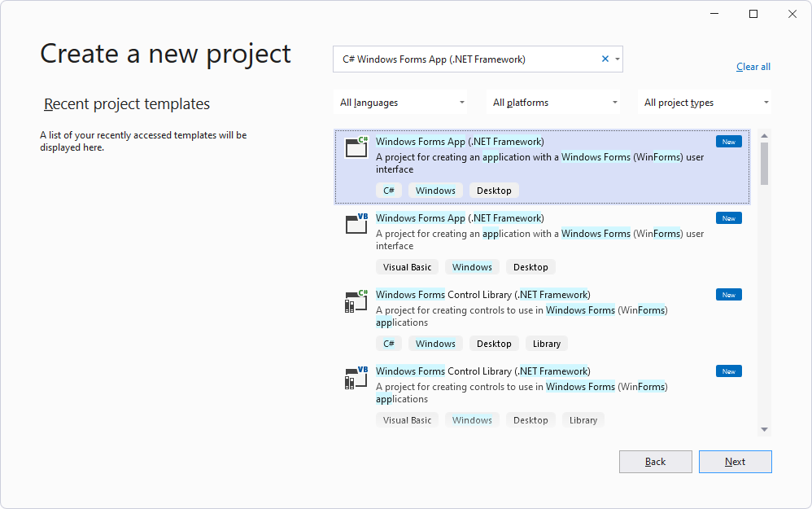
Task: Open the search box history dropdown arrow
Action: tap(618, 58)
